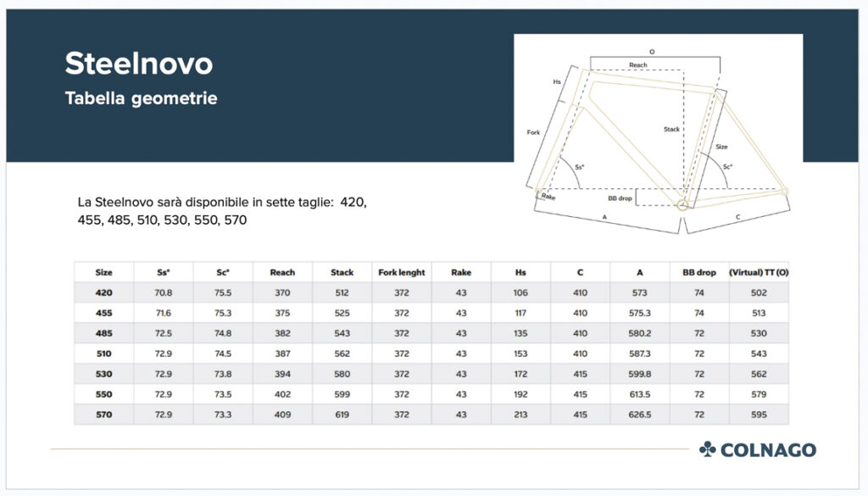
Task: Click the Colnago club logo icon
Action: [x=708, y=449]
